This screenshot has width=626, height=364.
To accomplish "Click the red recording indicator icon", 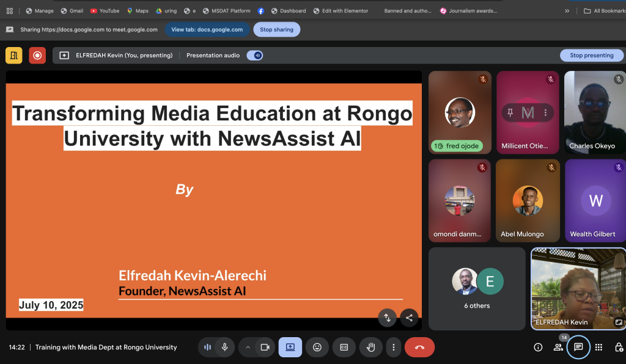I will 37,56.
